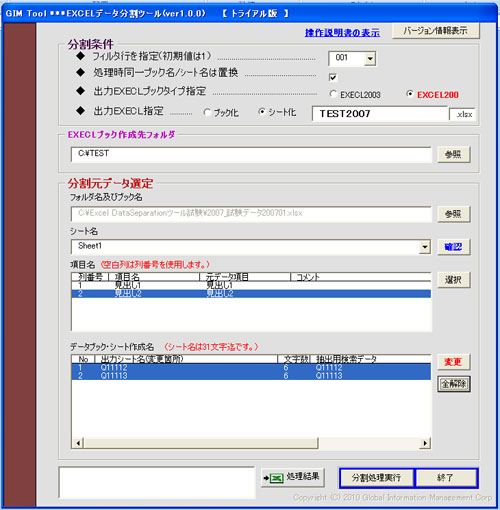Select output sheet row Q11112
500x510 pixels.
pyautogui.click(x=251, y=368)
